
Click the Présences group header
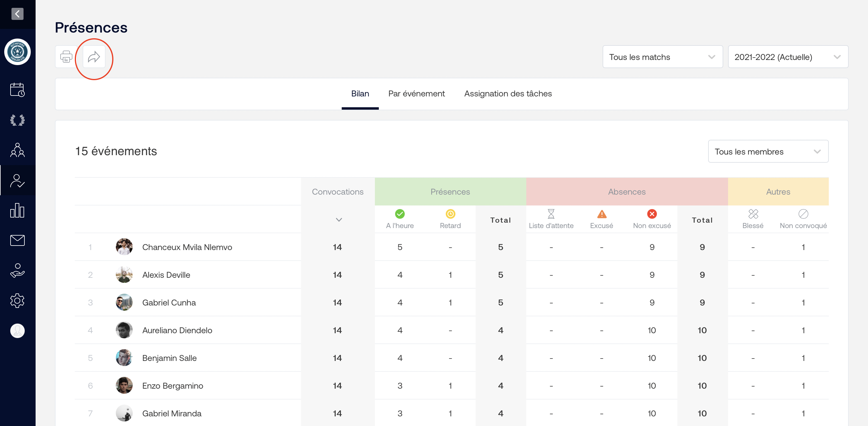(x=450, y=192)
